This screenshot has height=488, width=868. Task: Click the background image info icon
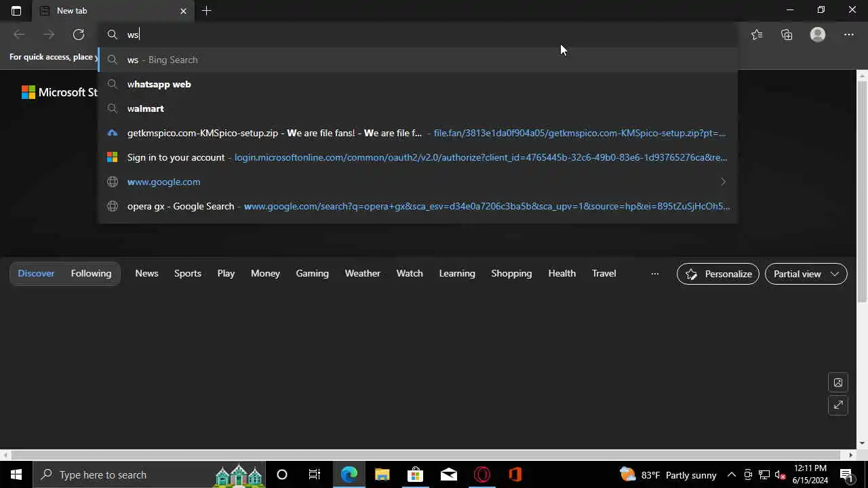[x=838, y=383]
